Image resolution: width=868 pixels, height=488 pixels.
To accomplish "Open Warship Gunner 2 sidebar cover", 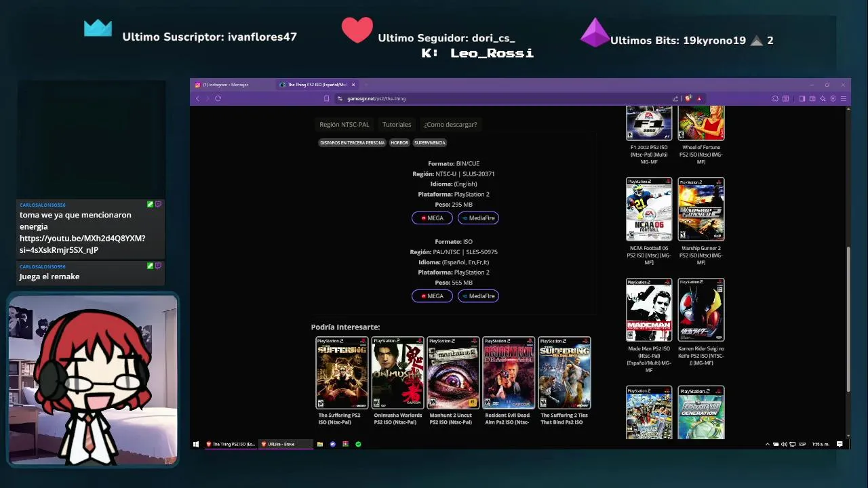I will (x=701, y=209).
